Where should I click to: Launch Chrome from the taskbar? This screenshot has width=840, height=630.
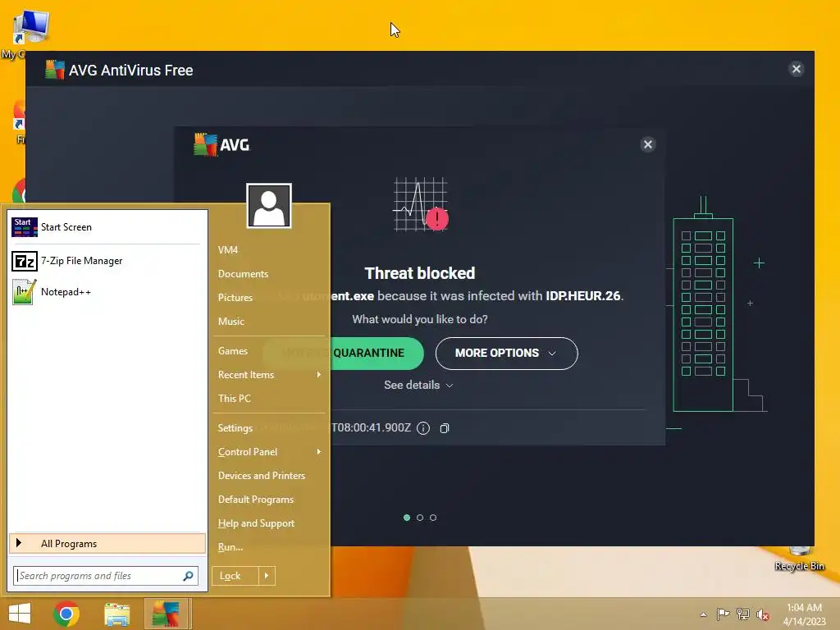[x=66, y=614]
